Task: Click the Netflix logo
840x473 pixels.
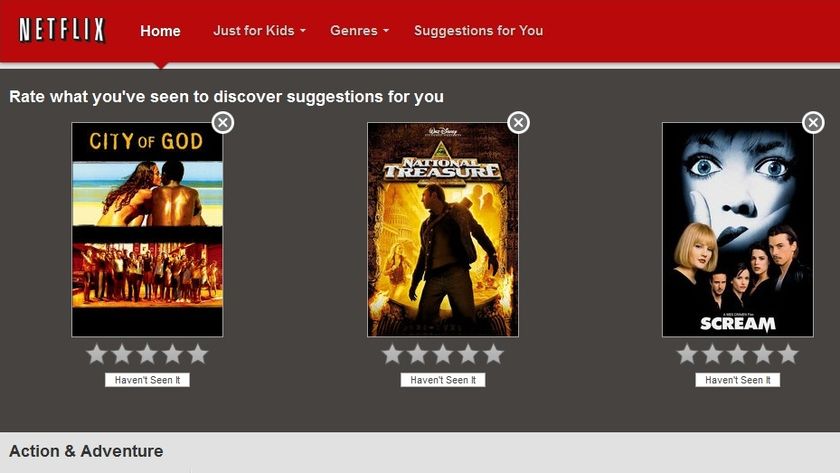Action: (62, 30)
